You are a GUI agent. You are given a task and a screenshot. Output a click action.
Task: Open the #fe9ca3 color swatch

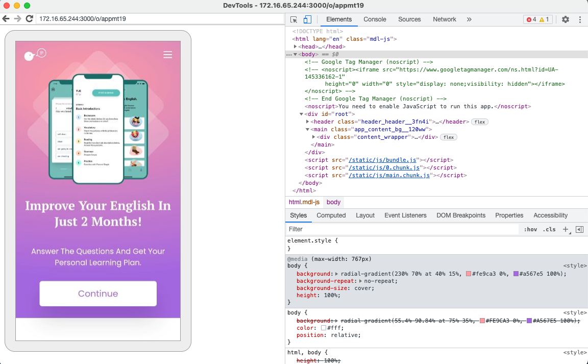pyautogui.click(x=468, y=274)
